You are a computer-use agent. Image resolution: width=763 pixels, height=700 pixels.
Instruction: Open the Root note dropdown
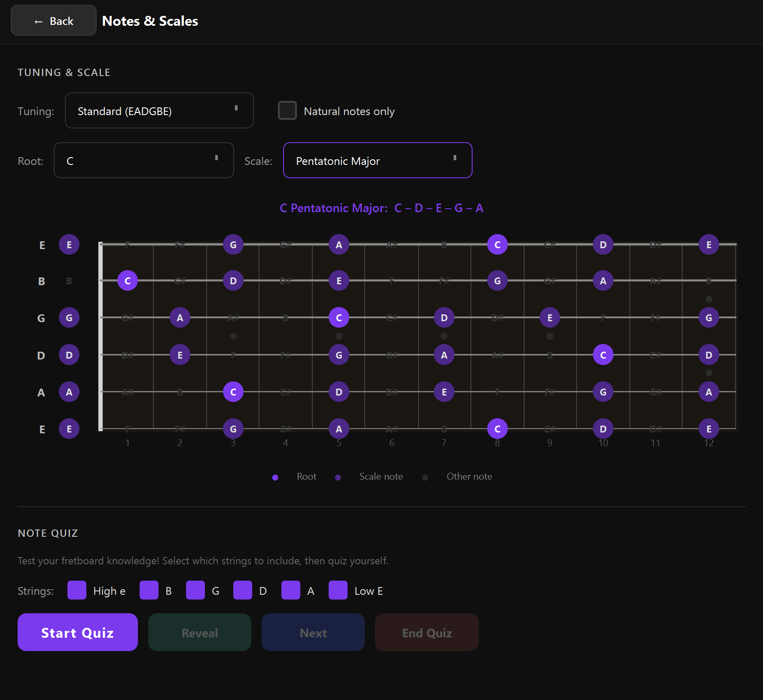tap(143, 161)
